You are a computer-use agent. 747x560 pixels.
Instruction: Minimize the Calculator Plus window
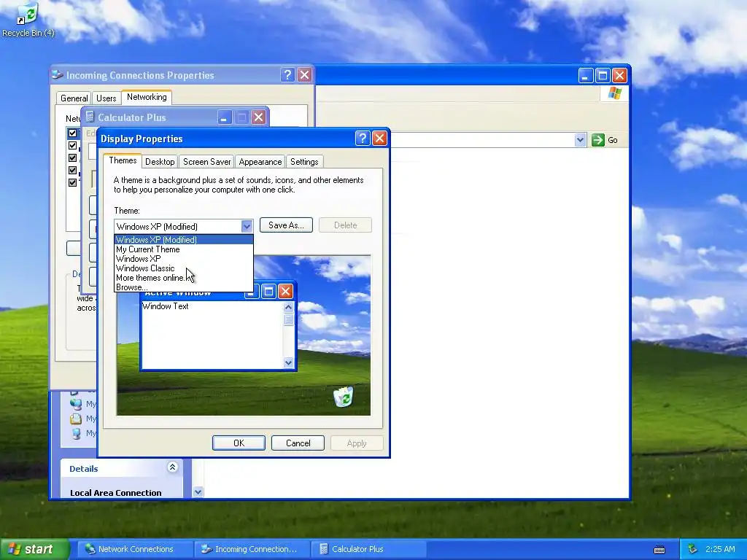[225, 117]
